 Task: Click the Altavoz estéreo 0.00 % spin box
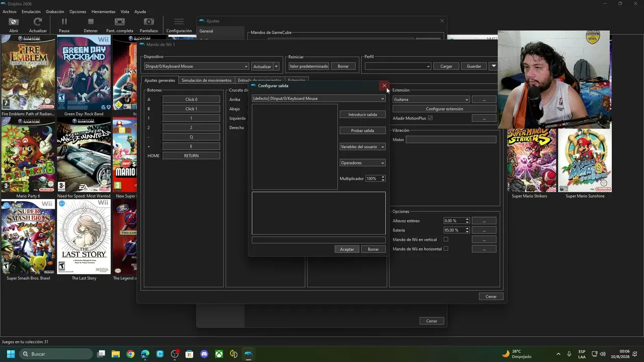pyautogui.click(x=456, y=221)
